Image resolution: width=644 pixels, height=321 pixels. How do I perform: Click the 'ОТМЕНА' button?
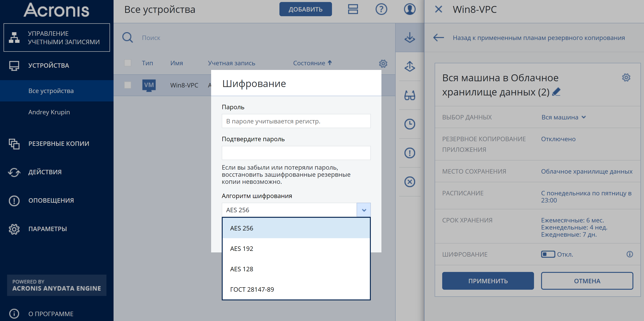tap(587, 281)
